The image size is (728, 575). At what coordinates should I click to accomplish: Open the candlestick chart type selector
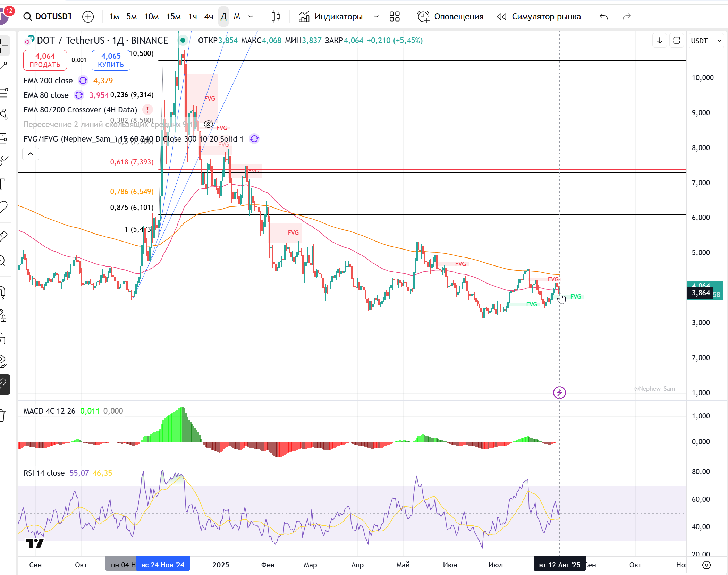coord(276,16)
